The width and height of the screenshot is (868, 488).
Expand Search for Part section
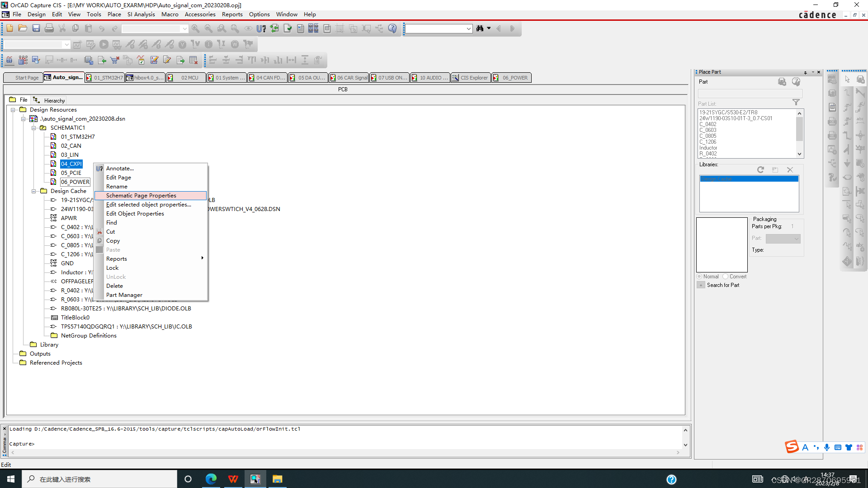(x=701, y=285)
